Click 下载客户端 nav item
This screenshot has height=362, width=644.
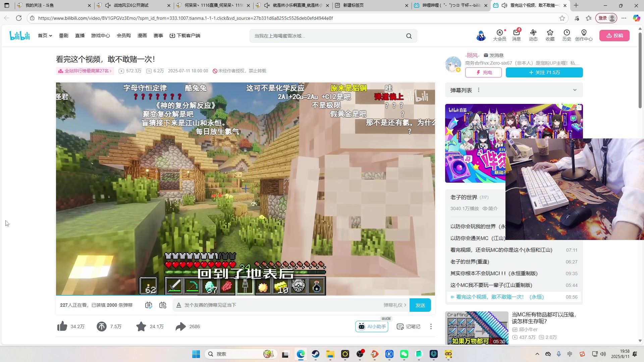185,36
